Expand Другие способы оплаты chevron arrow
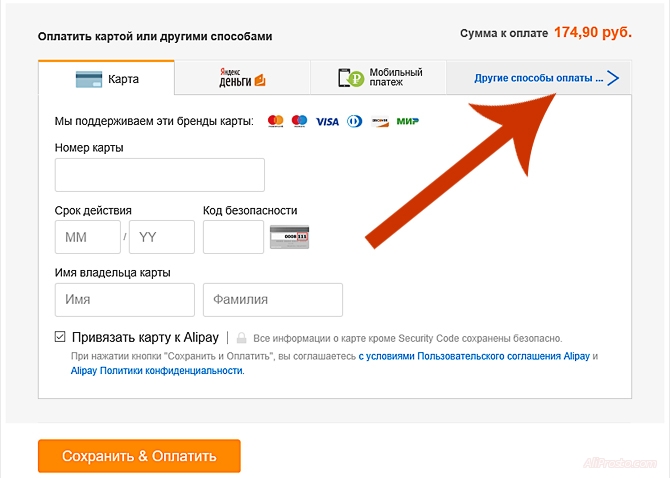This screenshot has width=670, height=478. click(613, 78)
